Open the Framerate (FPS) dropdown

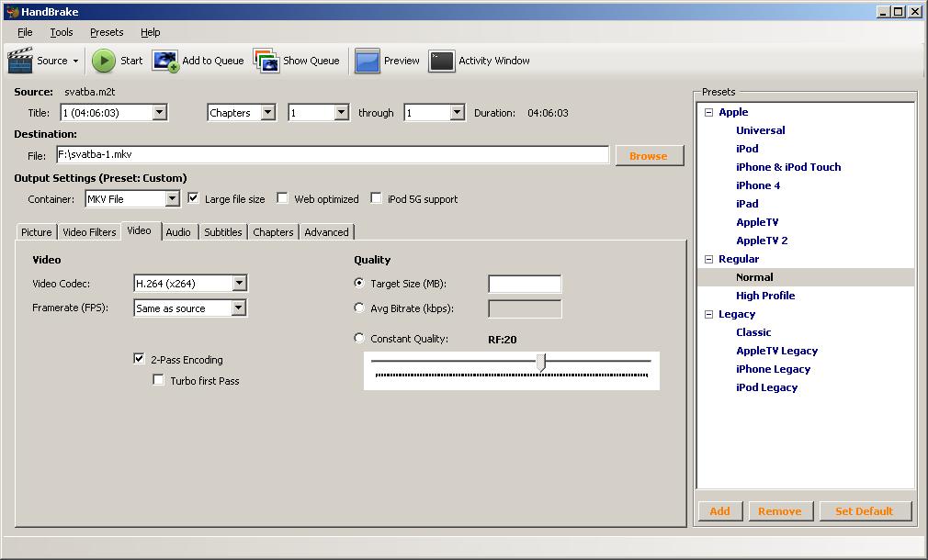coord(239,308)
